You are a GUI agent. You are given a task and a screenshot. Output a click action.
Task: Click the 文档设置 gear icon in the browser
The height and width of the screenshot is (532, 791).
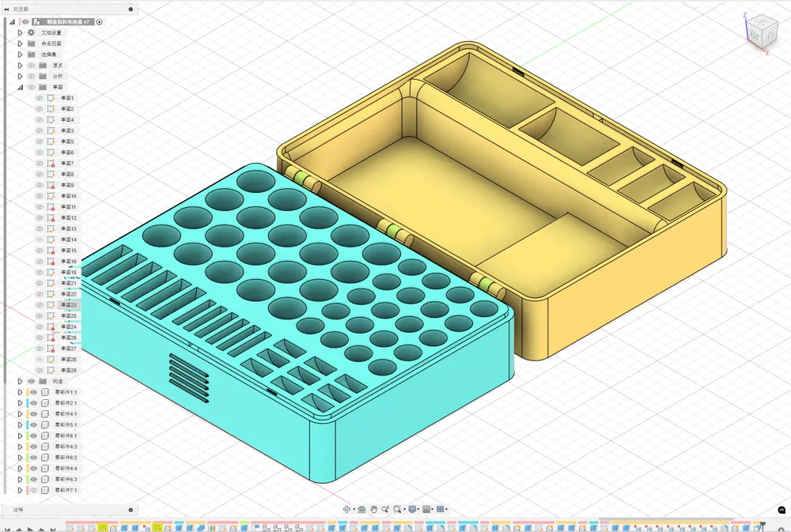[31, 32]
